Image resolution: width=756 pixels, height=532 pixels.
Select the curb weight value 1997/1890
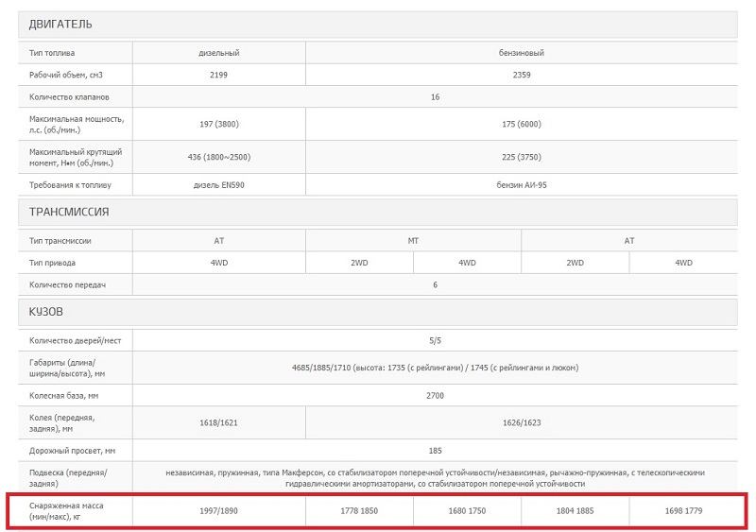[x=219, y=510]
